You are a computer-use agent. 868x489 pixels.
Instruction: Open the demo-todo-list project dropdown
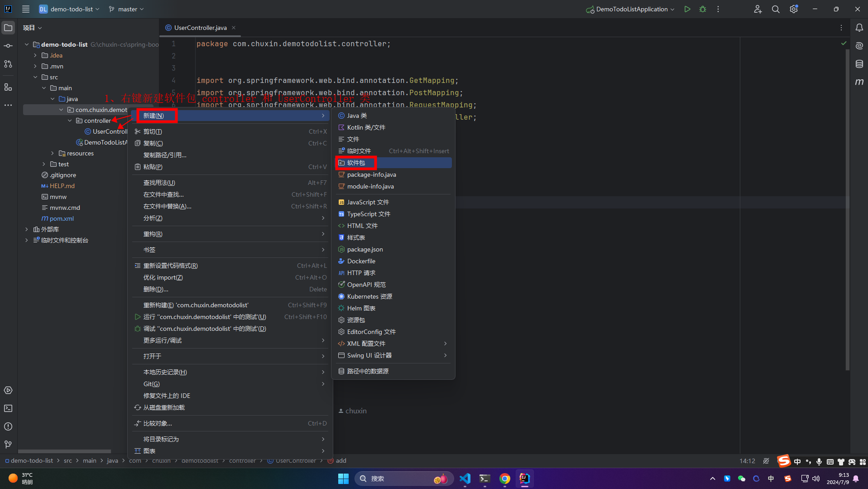[69, 9]
